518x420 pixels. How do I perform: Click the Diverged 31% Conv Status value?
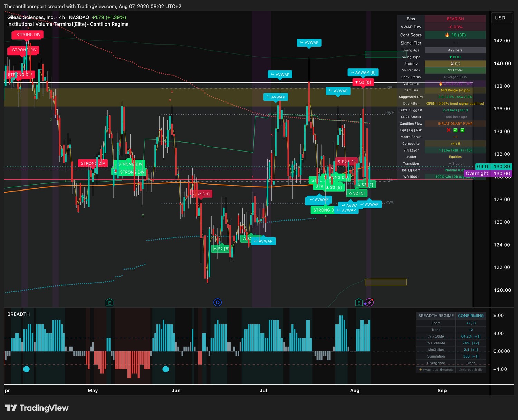pos(455,77)
